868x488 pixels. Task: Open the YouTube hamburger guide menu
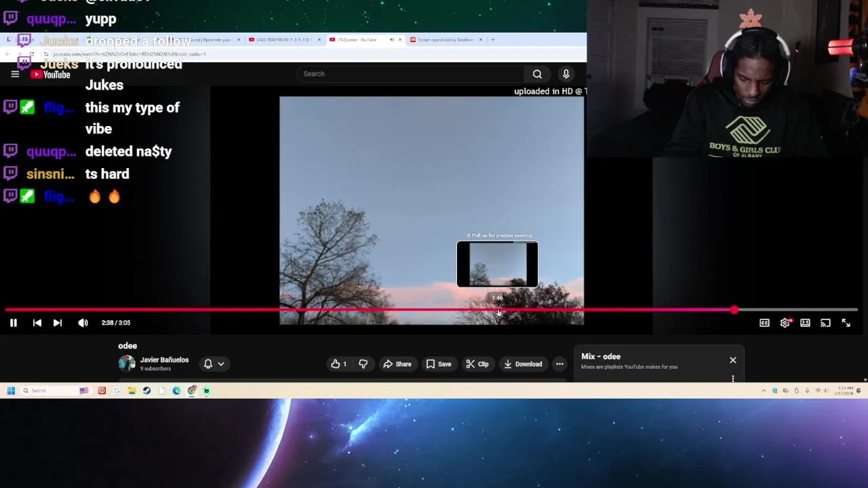[x=15, y=74]
